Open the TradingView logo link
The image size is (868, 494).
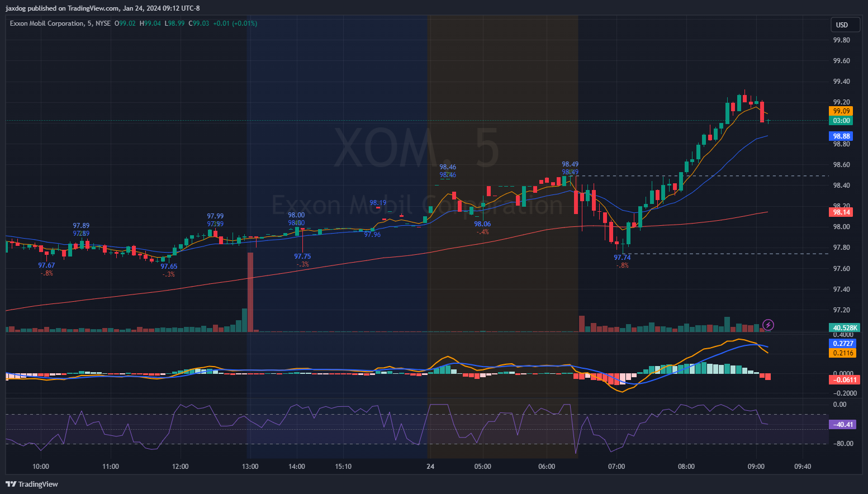(x=32, y=484)
